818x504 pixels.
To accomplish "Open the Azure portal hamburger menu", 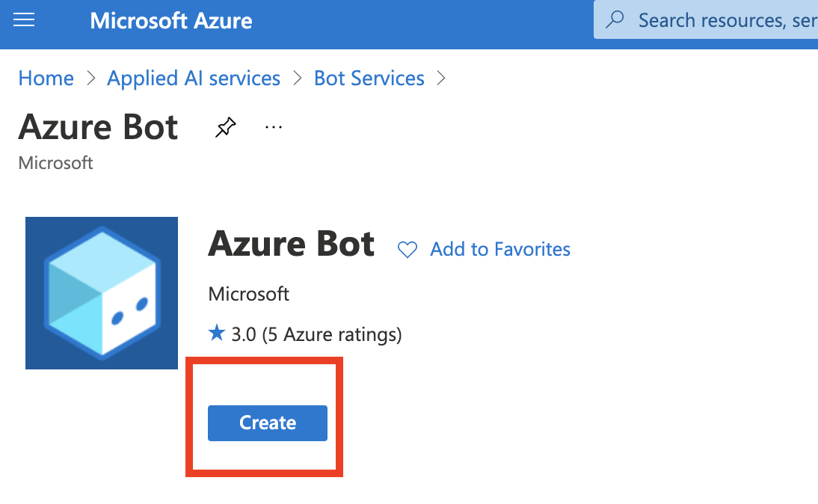I will (x=25, y=19).
